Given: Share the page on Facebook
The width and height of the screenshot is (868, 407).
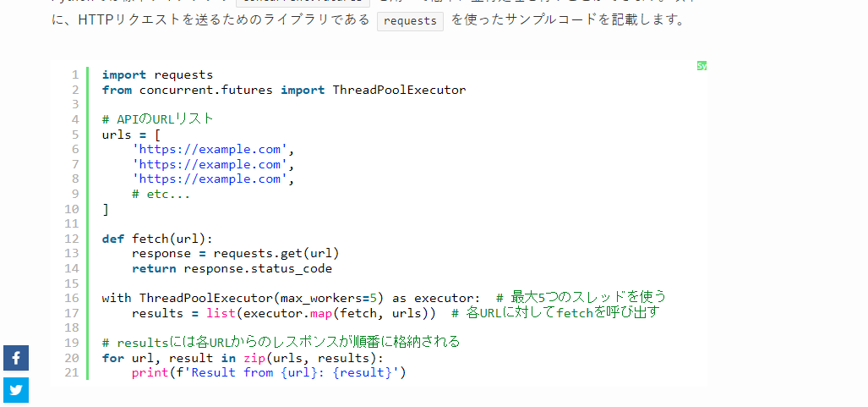Looking at the screenshot, I should point(16,358).
